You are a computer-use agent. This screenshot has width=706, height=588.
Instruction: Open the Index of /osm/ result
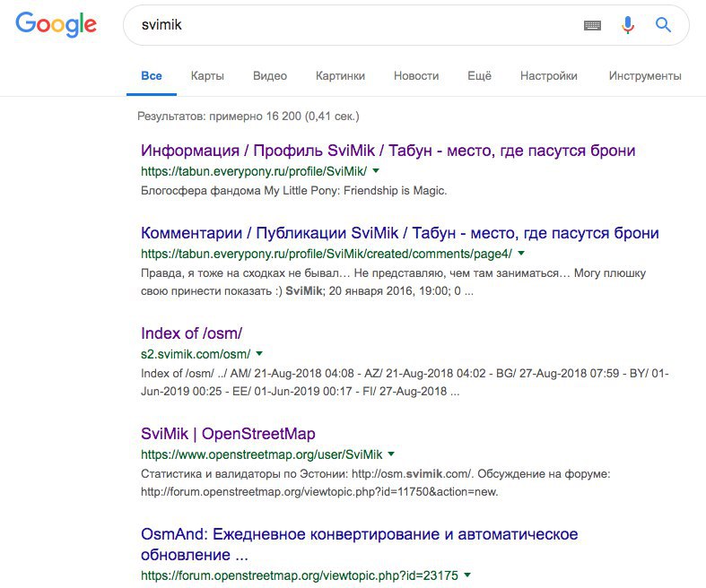click(x=191, y=333)
